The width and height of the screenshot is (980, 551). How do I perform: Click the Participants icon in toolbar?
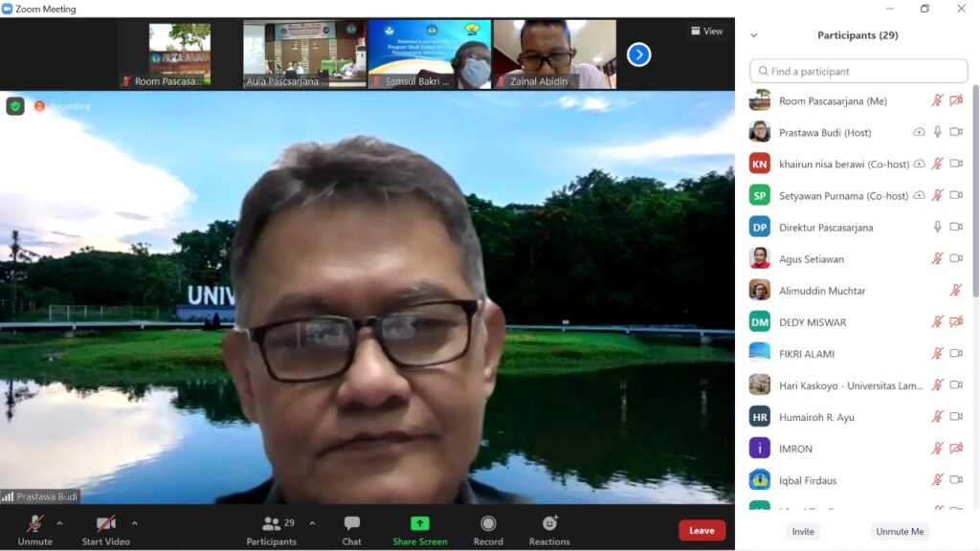[271, 524]
